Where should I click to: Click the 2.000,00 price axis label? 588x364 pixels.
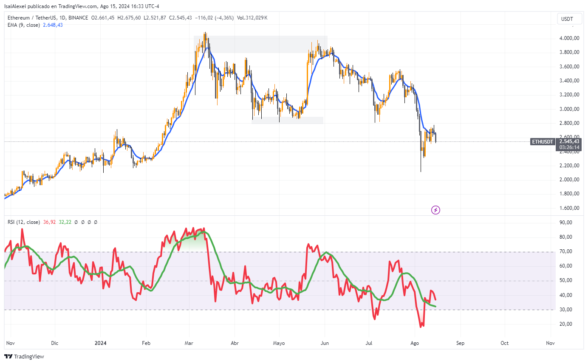pyautogui.click(x=569, y=180)
